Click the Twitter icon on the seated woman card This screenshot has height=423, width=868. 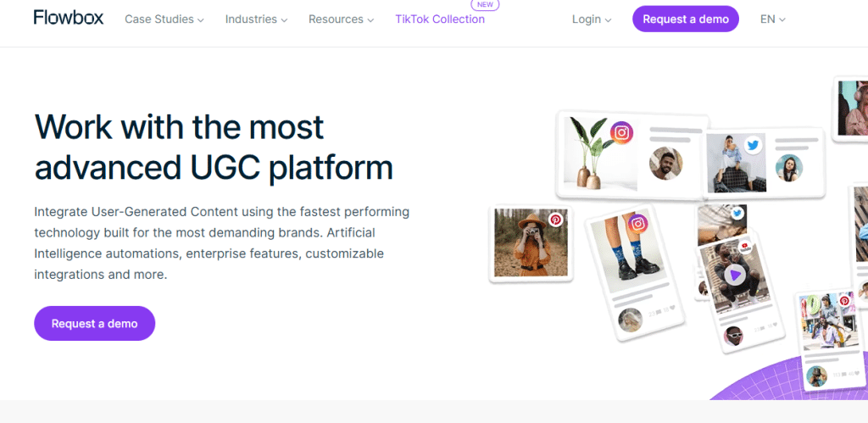click(x=752, y=145)
